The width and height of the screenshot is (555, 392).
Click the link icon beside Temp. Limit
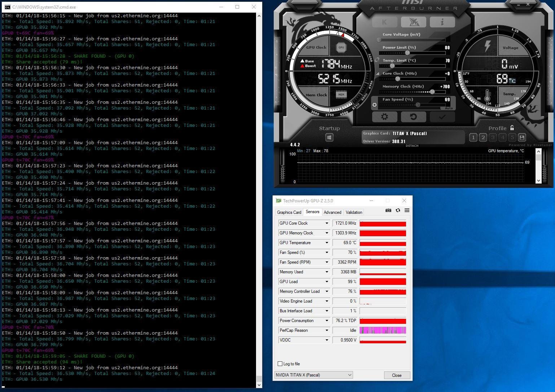click(x=377, y=60)
